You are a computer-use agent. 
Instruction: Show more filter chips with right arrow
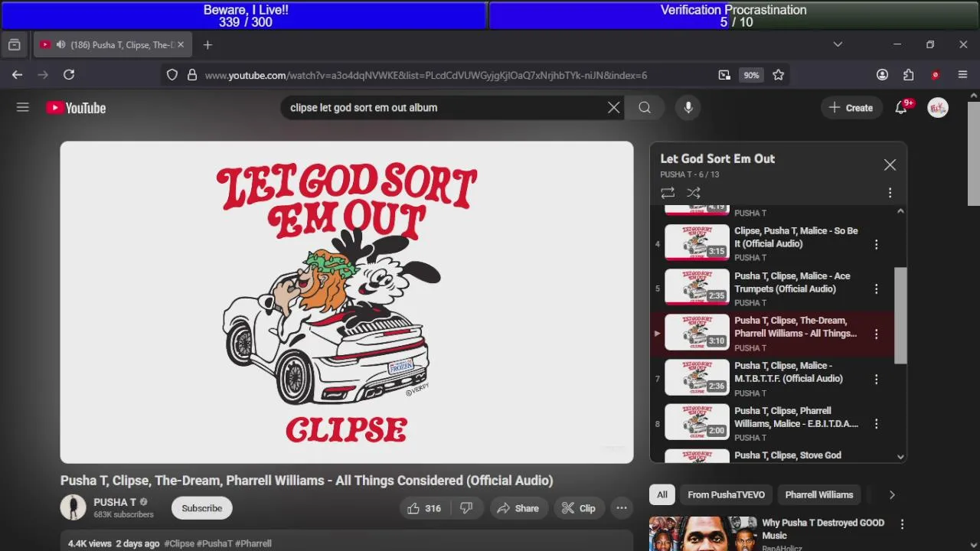tap(892, 495)
